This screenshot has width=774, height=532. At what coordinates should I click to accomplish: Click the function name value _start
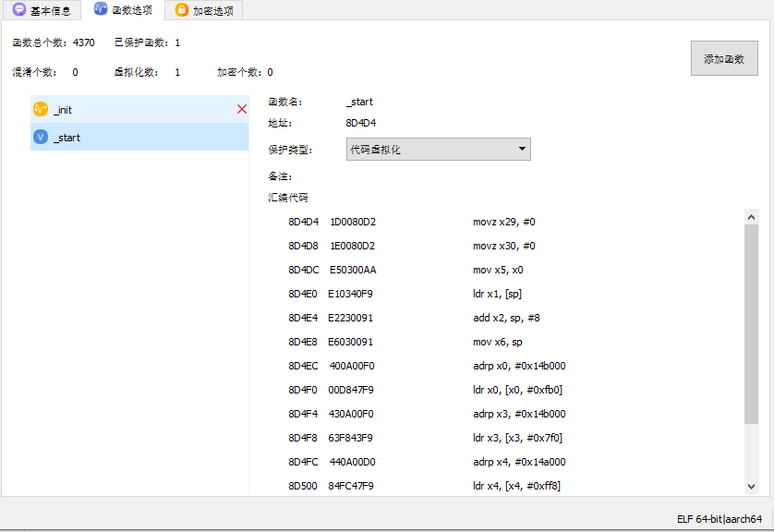(x=359, y=102)
